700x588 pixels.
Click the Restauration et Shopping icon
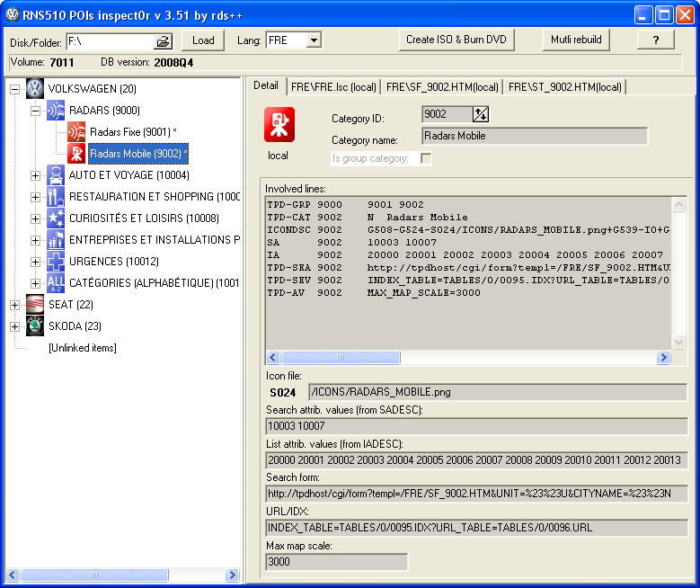[56, 197]
